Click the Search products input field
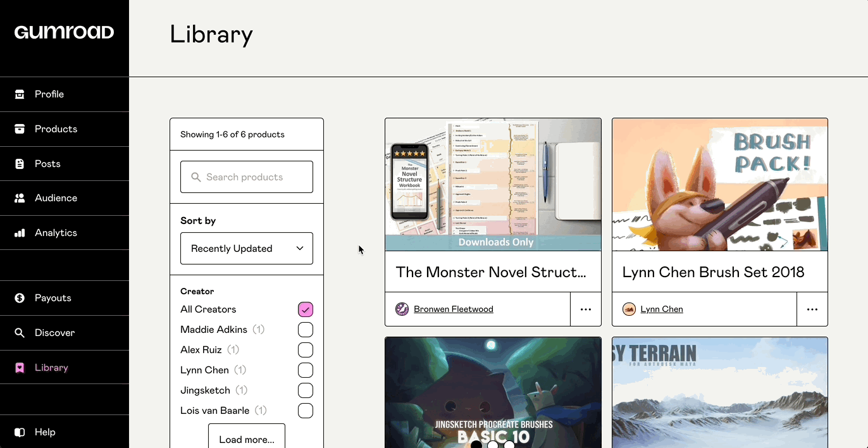The height and width of the screenshot is (448, 868). [247, 177]
